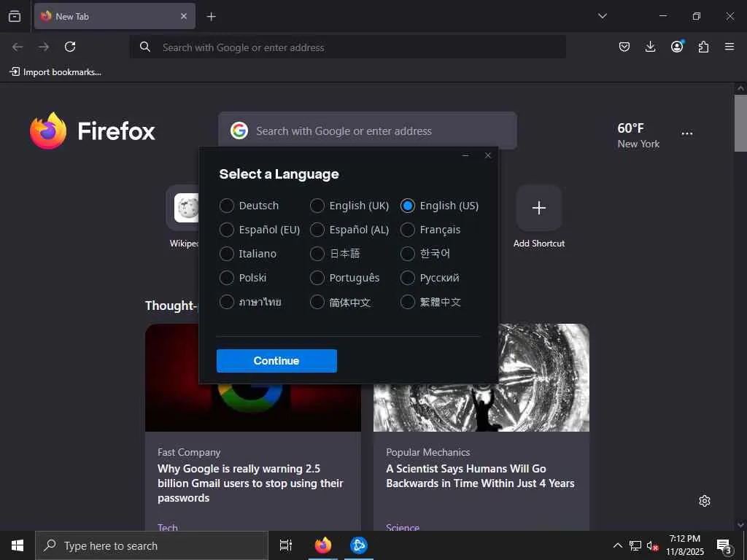Screen dimensions: 747x560
Task: Go back with the back arrow
Action: tap(18, 47)
